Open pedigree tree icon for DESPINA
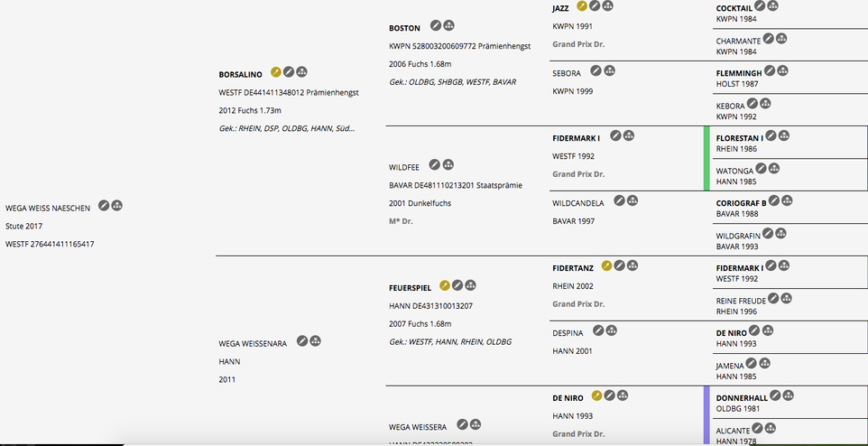Viewport: 868px width, 446px height. 611,330
